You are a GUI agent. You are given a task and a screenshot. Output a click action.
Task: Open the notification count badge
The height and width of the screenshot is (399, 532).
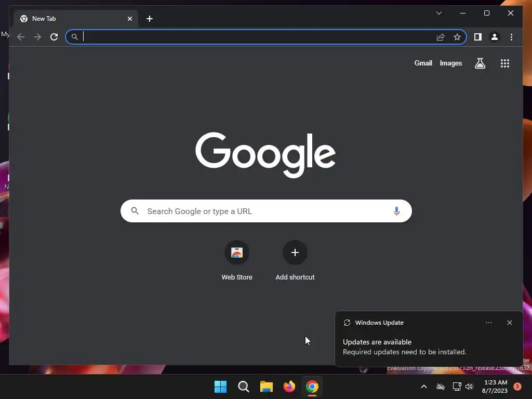coord(517,387)
